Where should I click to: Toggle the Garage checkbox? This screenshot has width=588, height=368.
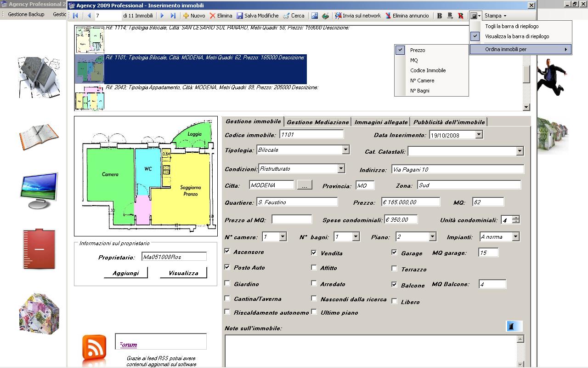tap(394, 252)
